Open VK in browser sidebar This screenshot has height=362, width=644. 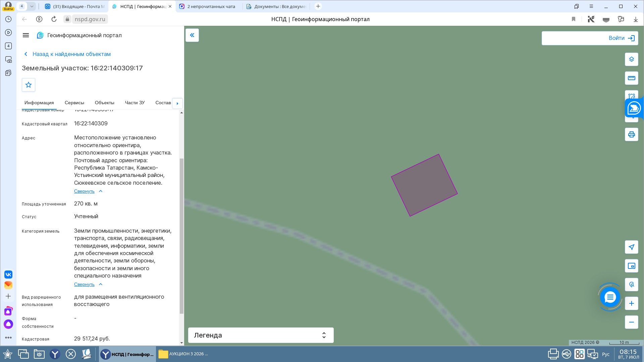(8, 275)
